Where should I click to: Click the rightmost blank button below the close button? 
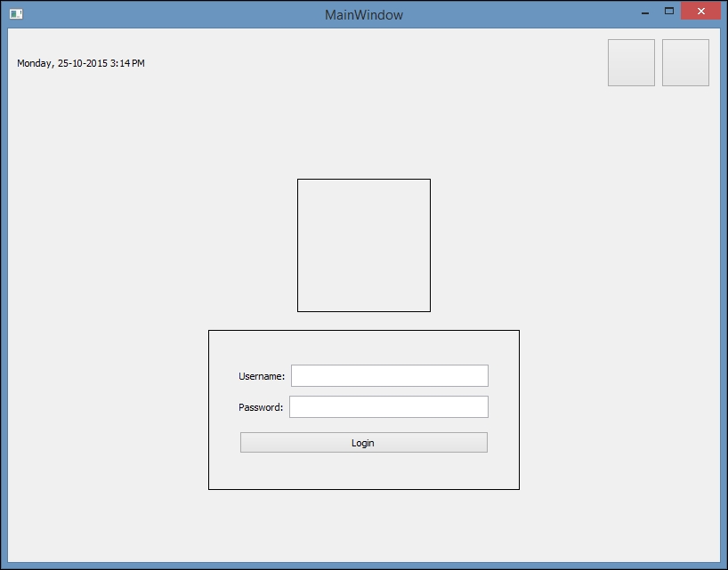(x=685, y=62)
